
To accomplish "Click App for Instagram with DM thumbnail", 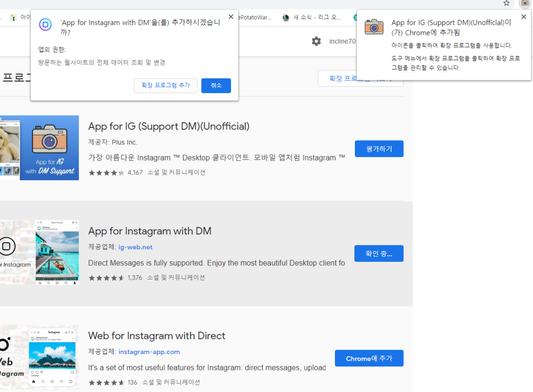I will 39,253.
